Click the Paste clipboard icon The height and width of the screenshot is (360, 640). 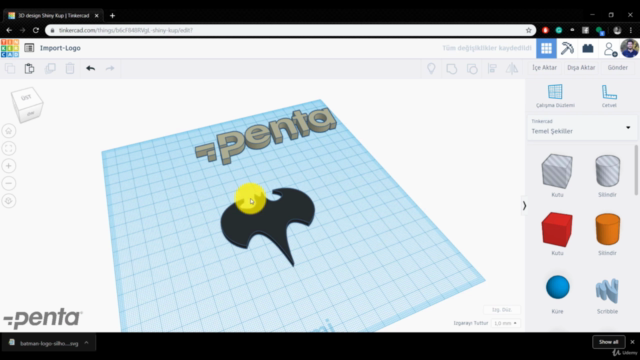(x=29, y=68)
